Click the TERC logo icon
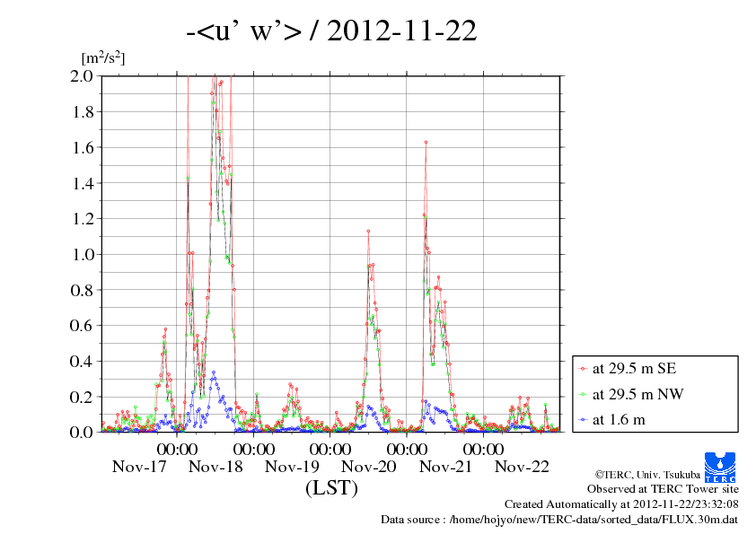The width and height of the screenshot is (756, 534). pyautogui.click(x=720, y=467)
